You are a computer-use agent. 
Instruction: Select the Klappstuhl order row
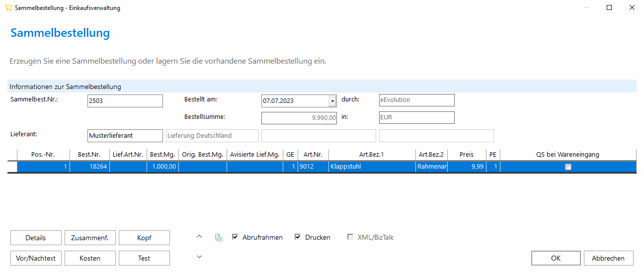[322, 167]
